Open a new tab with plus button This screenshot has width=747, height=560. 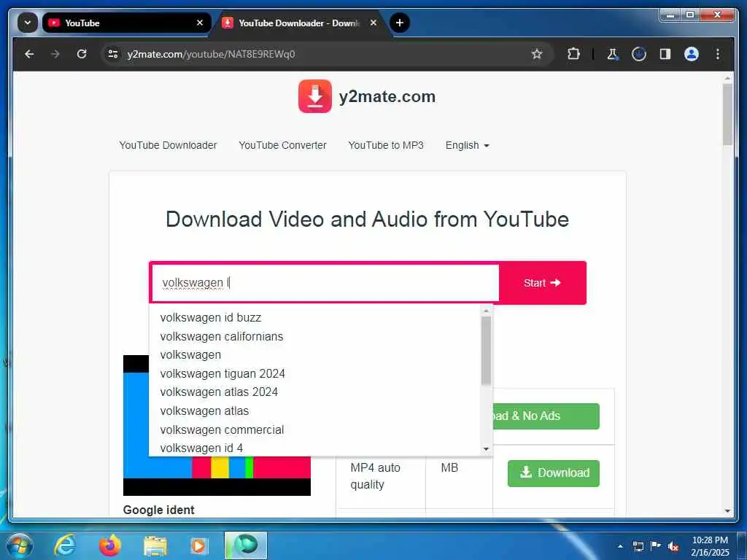(400, 23)
